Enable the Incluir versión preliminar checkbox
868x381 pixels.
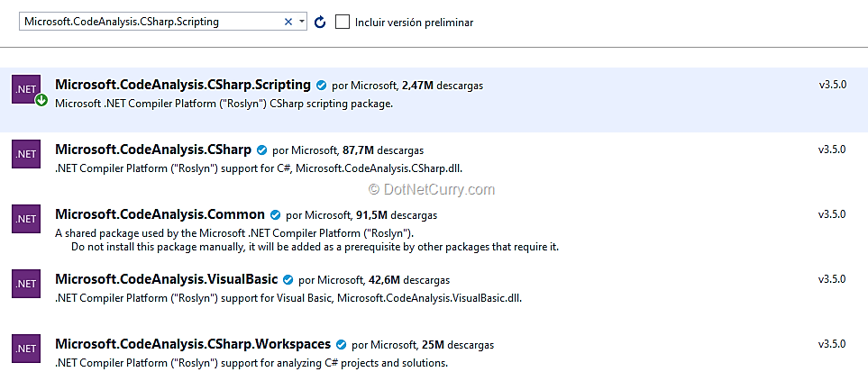(x=343, y=22)
